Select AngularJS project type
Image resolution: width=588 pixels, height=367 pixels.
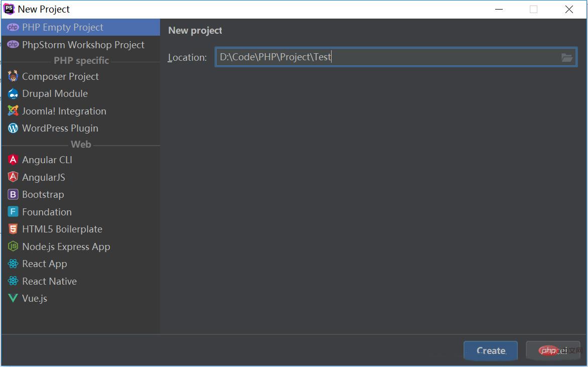[x=81, y=177]
